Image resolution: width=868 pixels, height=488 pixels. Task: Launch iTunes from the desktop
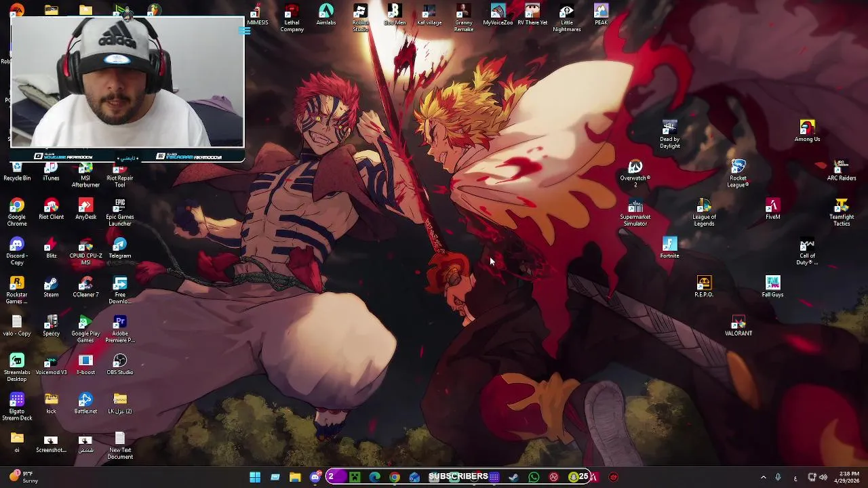(51, 171)
